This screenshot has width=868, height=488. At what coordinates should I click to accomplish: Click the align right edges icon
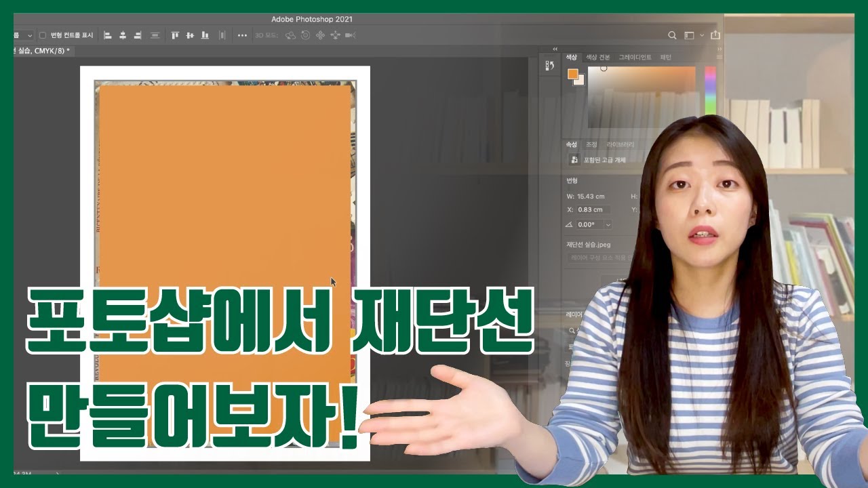point(138,35)
